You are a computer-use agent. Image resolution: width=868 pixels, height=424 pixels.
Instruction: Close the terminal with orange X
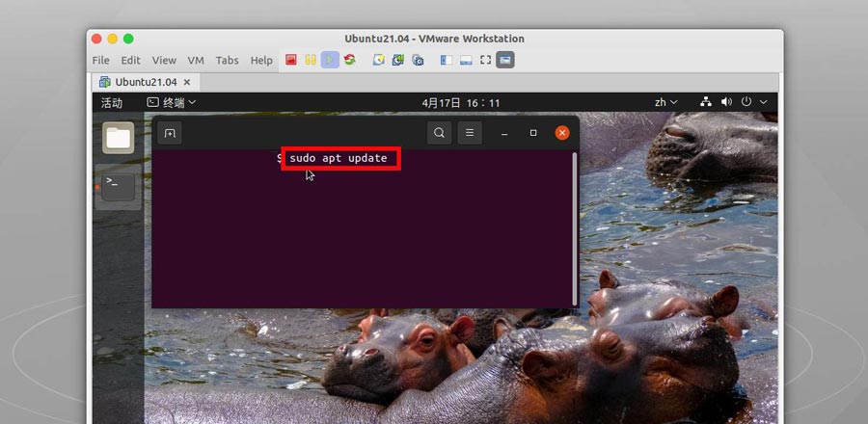click(x=562, y=133)
